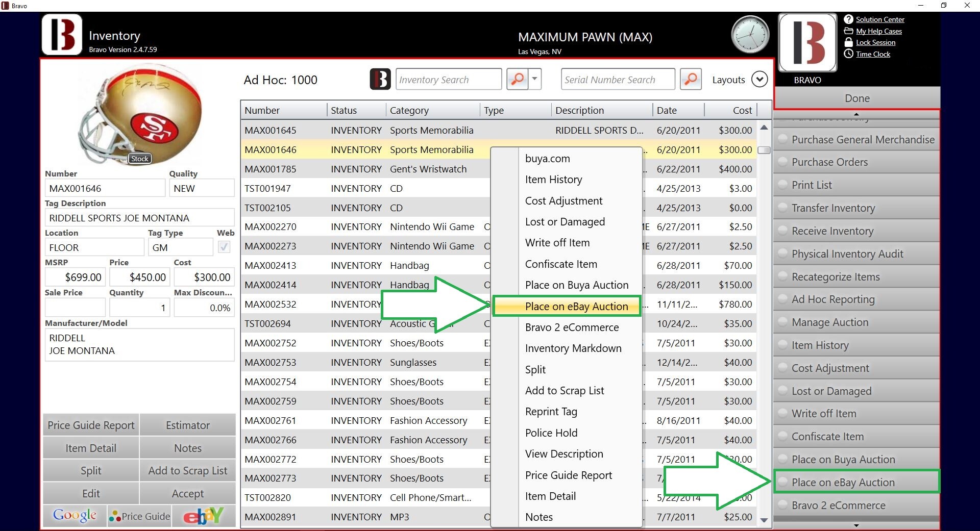This screenshot has height=531, width=980.
Task: Click the Inventory Search field
Action: coord(449,80)
